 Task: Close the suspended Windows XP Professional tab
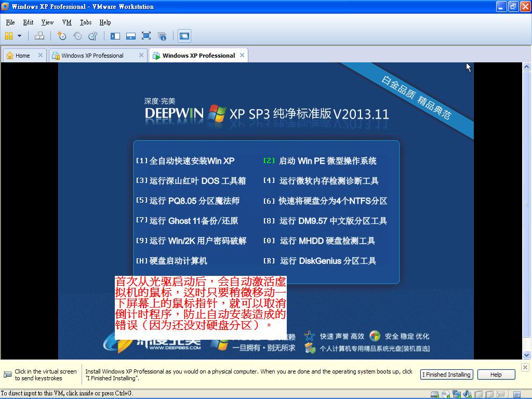point(141,55)
